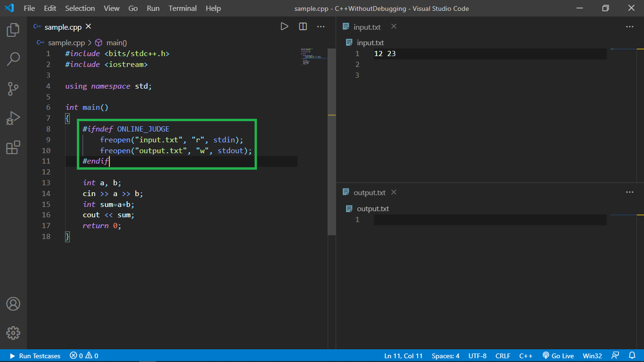This screenshot has height=362, width=644.
Task: Click the sample.cpp editor vertical scrollbar
Action: coord(332,141)
